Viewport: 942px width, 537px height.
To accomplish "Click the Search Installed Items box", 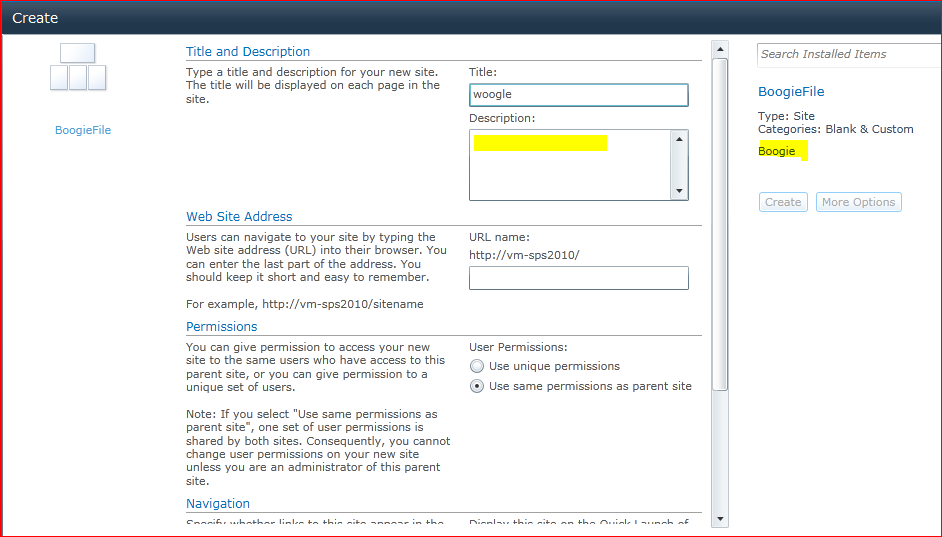I will coord(845,54).
